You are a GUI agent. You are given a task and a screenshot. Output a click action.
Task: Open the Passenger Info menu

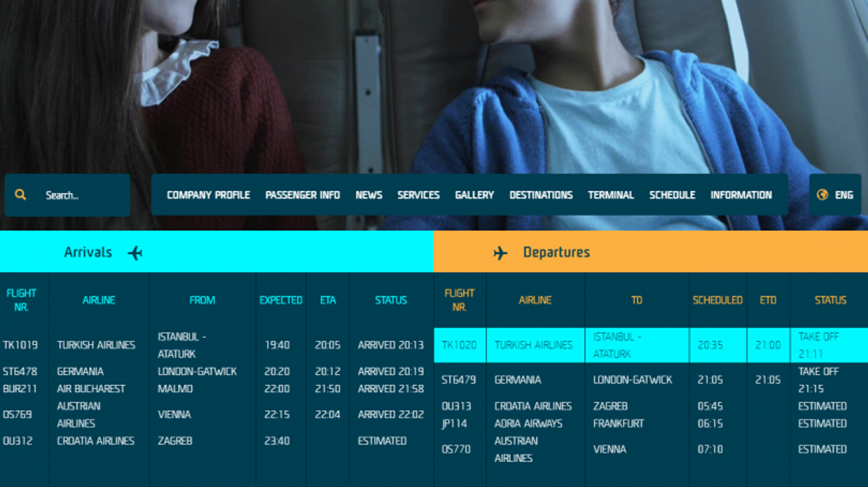coord(303,195)
